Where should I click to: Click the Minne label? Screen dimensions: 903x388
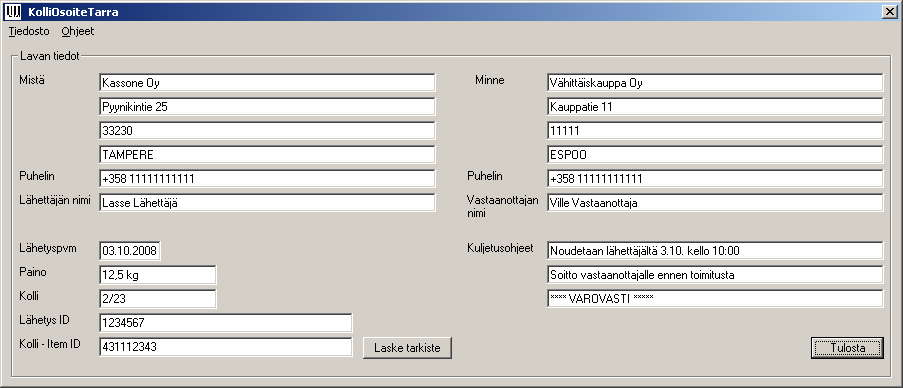[x=490, y=80]
